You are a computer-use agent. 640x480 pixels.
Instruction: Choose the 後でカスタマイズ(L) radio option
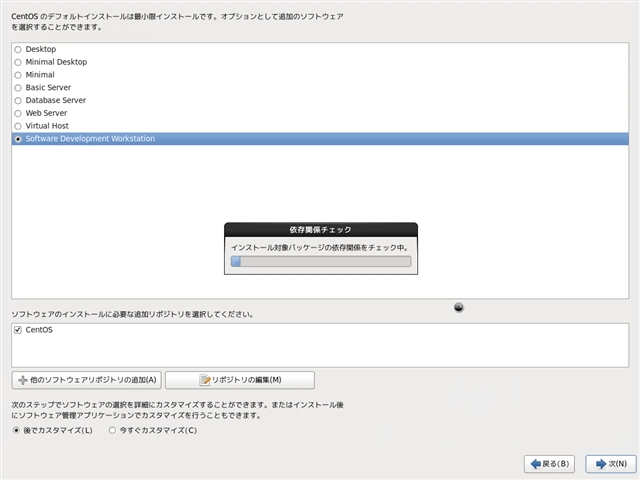pyautogui.click(x=16, y=430)
